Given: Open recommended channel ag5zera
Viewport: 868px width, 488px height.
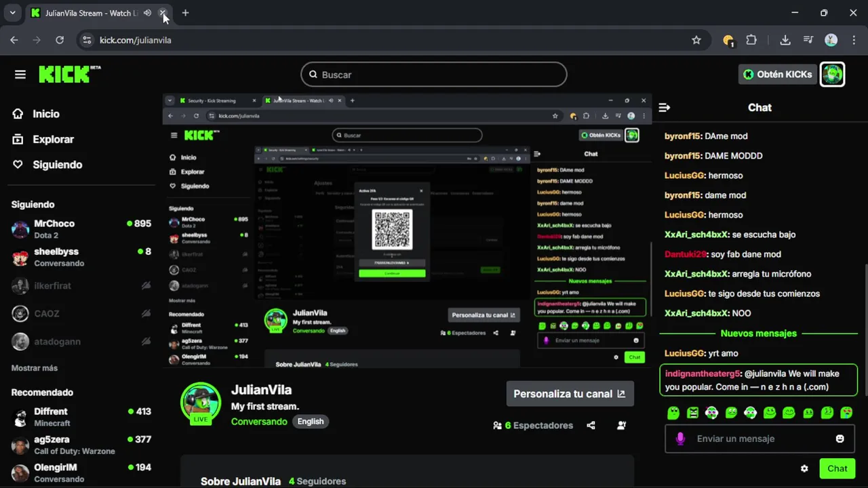Looking at the screenshot, I should [81, 445].
